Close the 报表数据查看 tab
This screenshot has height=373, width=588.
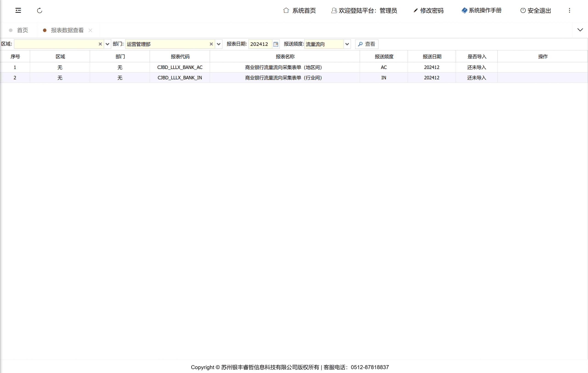(90, 30)
